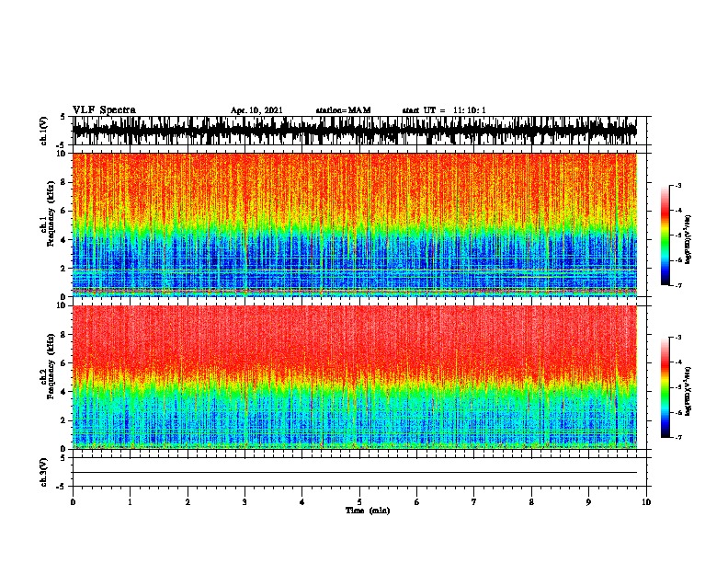Click the flat ch.3 voltage trace
The image size is (728, 563).
355,473
